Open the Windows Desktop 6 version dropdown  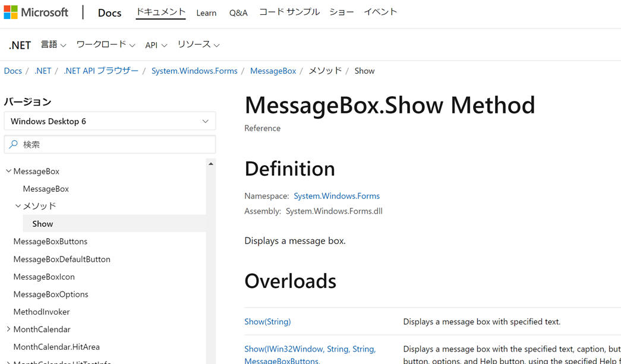click(x=110, y=121)
